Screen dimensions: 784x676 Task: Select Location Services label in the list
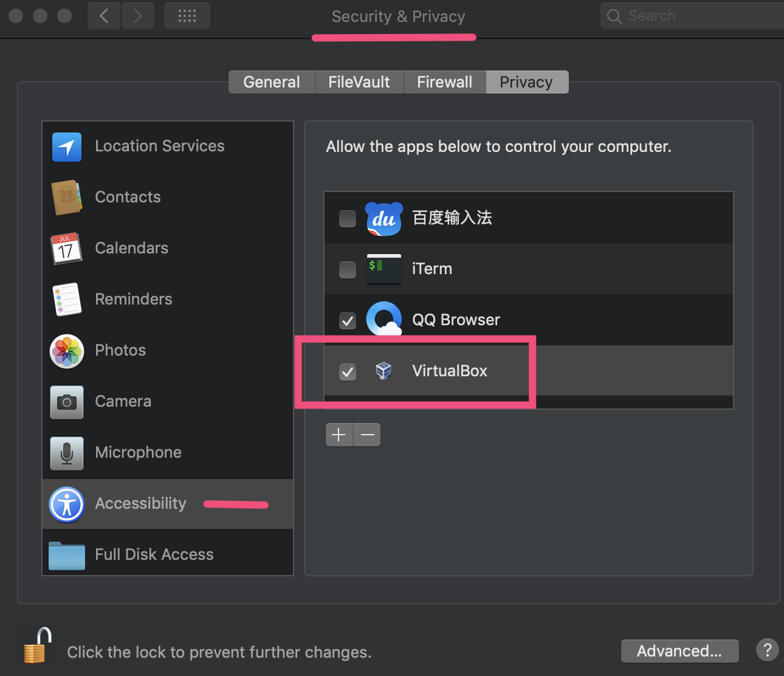(x=160, y=146)
